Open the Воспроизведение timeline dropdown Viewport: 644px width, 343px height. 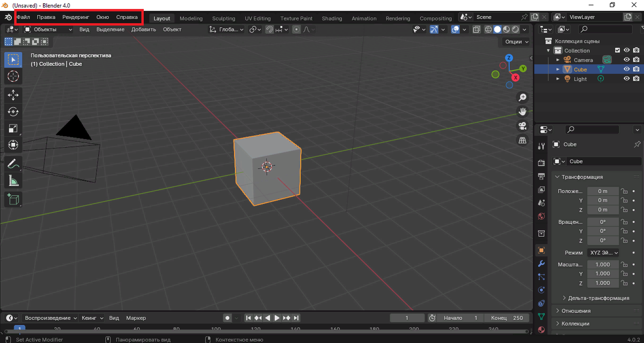(50, 318)
